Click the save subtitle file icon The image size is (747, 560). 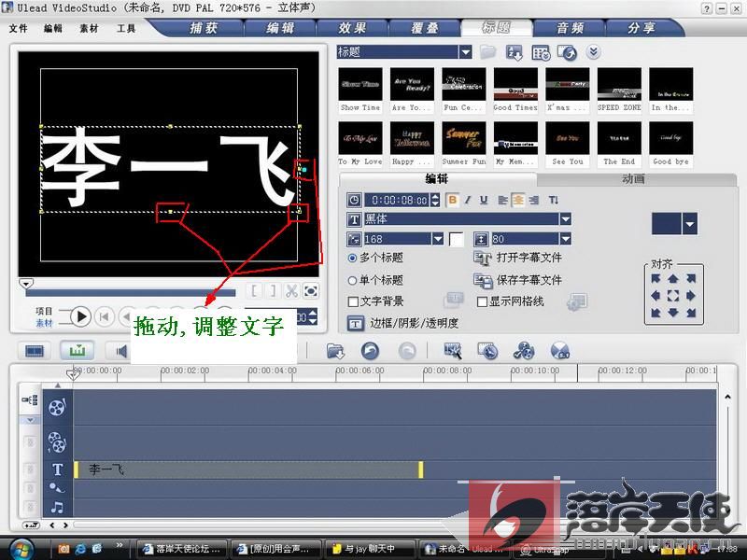point(482,281)
